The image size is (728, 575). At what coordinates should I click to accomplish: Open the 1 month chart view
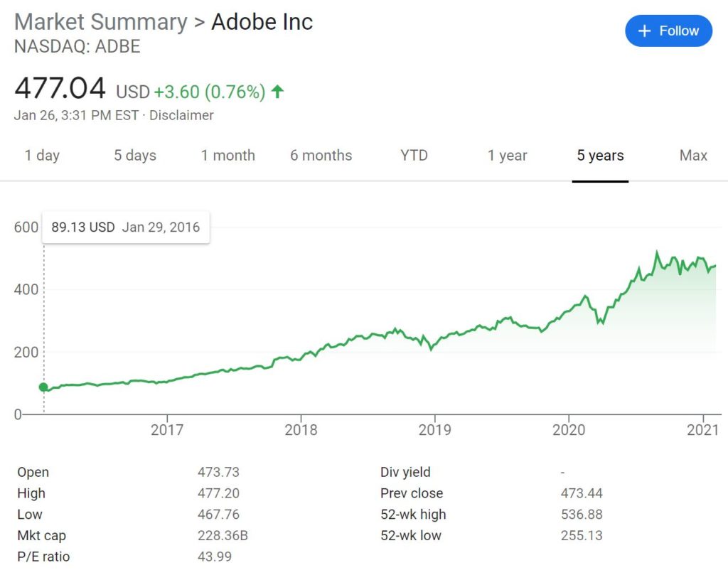pos(227,155)
